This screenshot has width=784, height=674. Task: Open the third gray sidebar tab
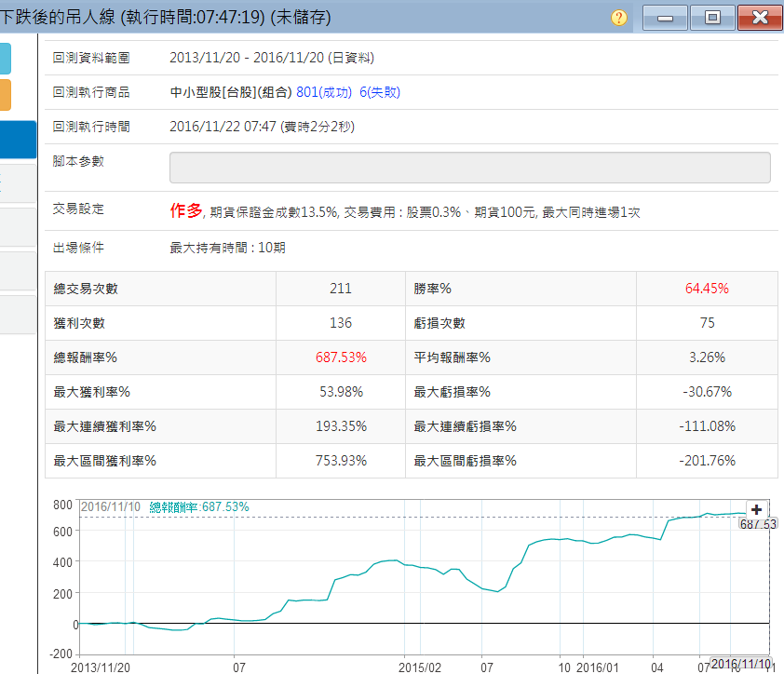(x=17, y=270)
